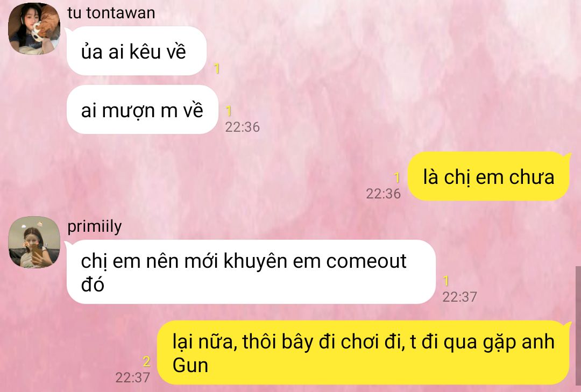
Task: Click read count 1 beside 'ai mượn m về'
Action: 229,111
